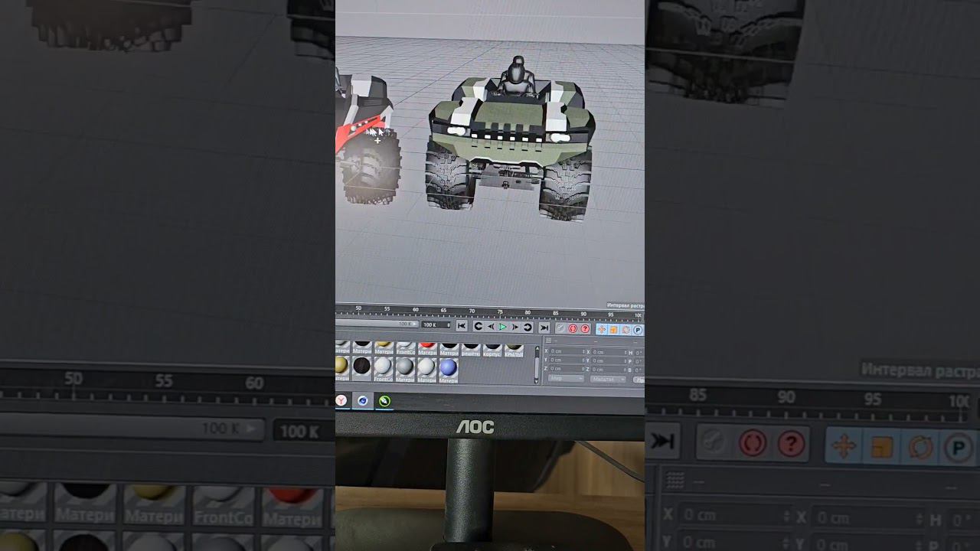
Task: Select the driver figure on the jeep
Action: coord(517,77)
